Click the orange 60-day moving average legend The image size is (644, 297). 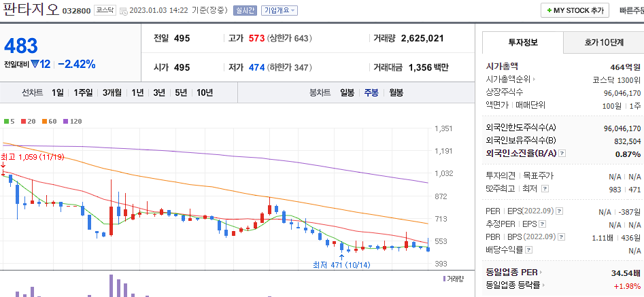49,122
